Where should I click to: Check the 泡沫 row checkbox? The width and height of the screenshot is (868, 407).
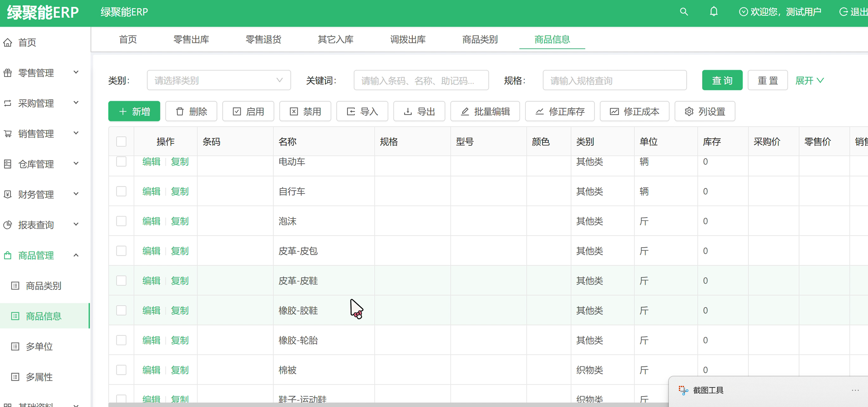point(121,221)
